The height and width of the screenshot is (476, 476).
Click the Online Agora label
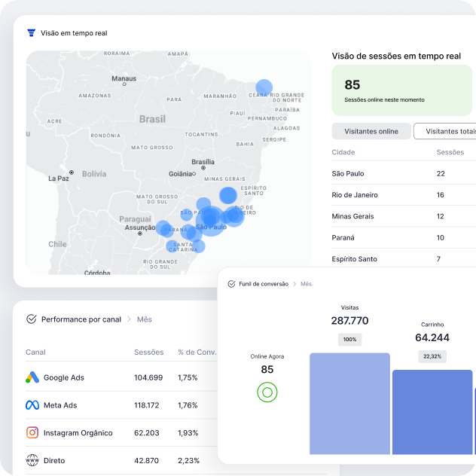267,356
